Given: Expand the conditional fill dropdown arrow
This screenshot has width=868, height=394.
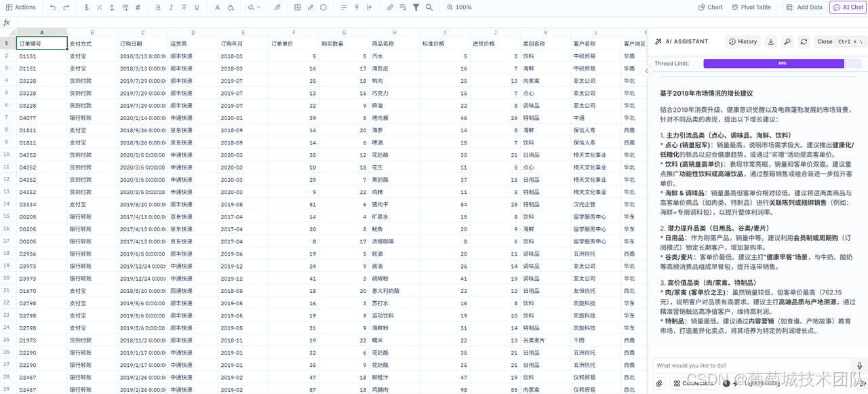Looking at the screenshot, I should coord(260,7).
